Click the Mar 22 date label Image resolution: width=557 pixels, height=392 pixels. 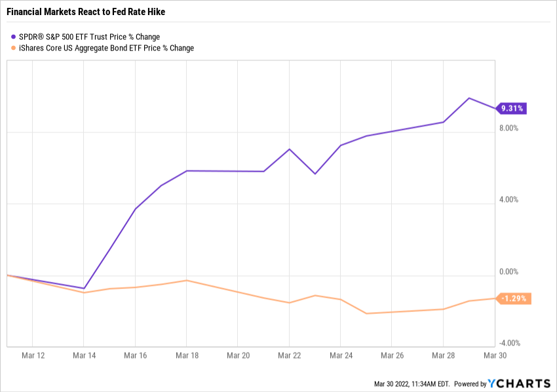click(x=289, y=355)
